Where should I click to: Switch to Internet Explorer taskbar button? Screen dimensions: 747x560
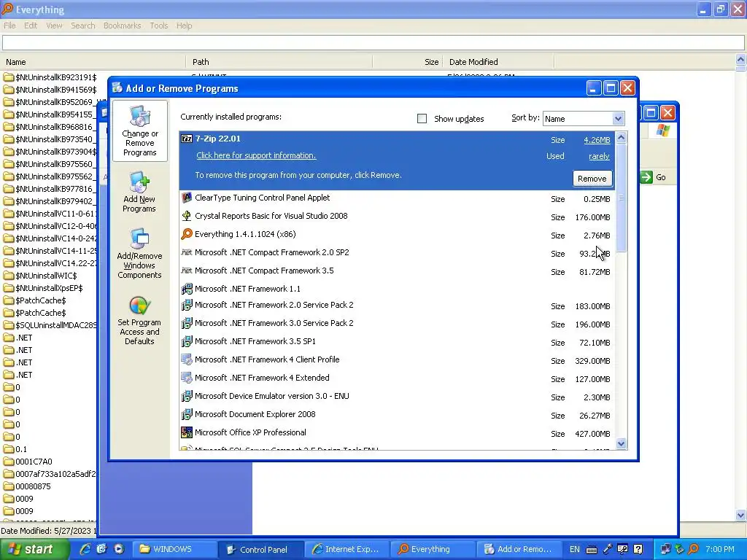[x=347, y=549]
